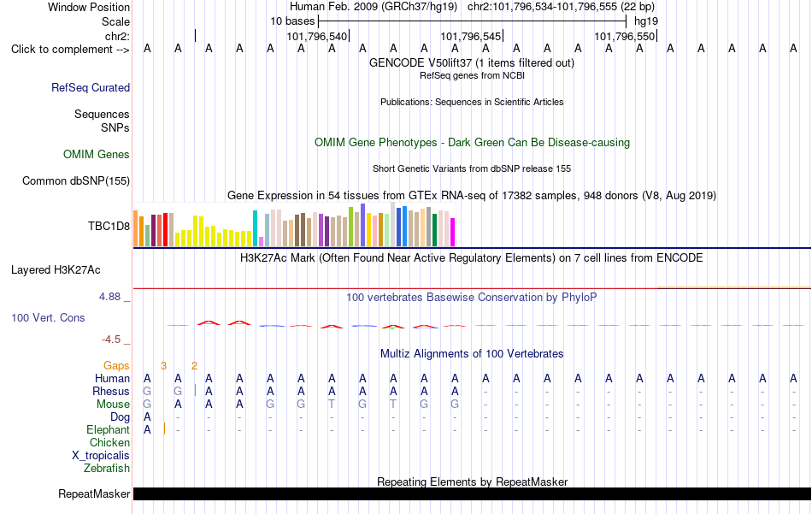Click the hg19 label beside the scale bar

(x=646, y=21)
